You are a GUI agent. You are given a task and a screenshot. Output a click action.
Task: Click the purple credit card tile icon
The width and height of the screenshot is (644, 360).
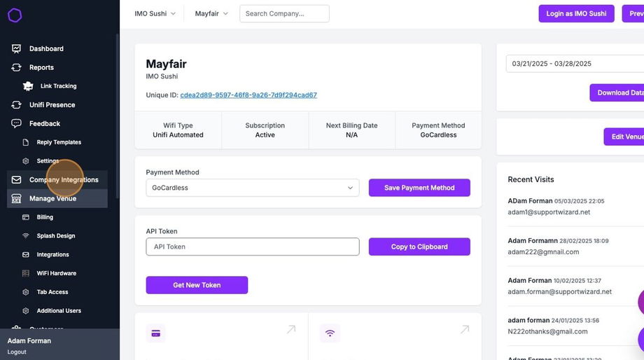[x=155, y=333]
